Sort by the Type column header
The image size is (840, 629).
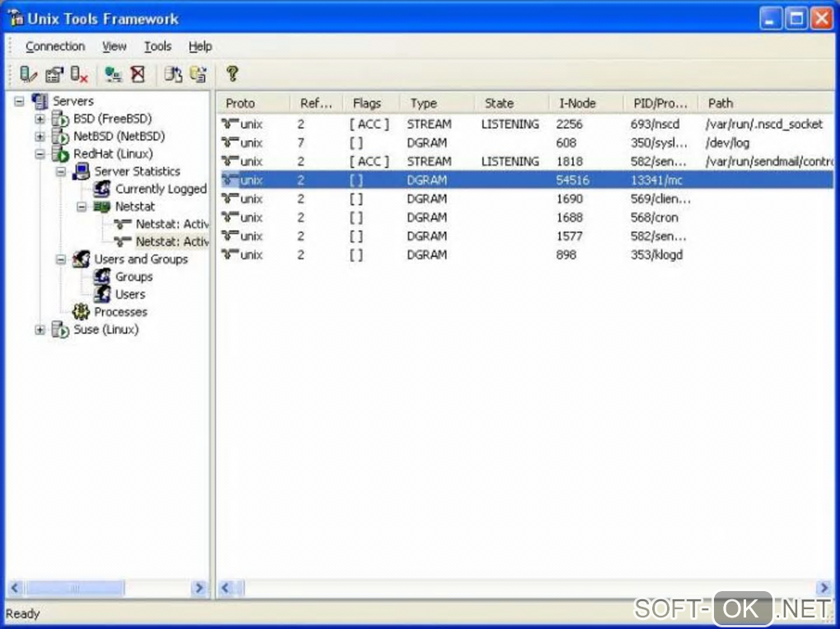(437, 103)
